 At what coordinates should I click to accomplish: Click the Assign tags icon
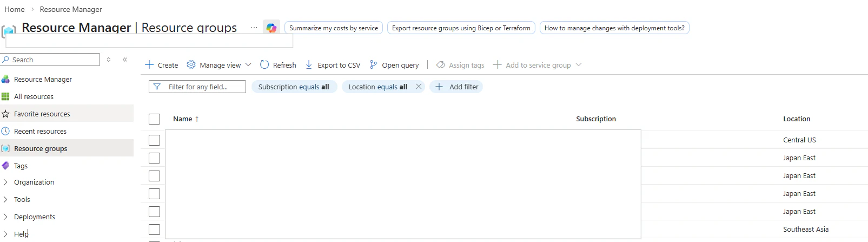tap(440, 65)
